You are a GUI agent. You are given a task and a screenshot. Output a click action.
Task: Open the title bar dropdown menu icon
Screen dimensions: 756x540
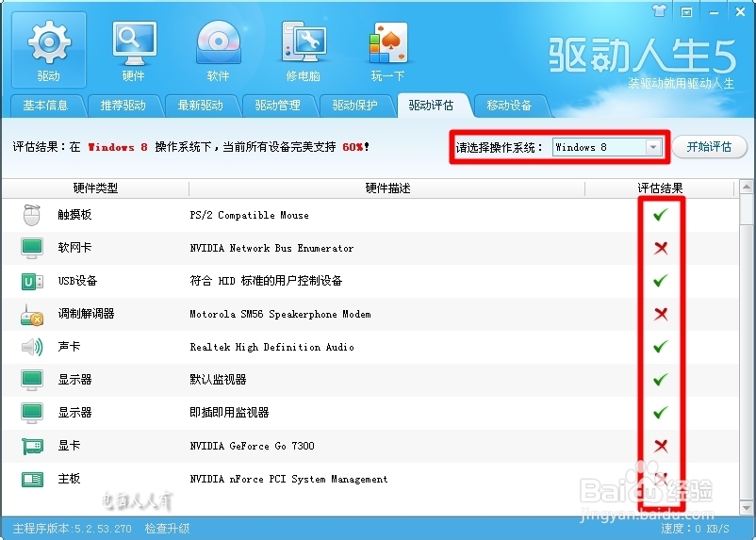[686, 12]
